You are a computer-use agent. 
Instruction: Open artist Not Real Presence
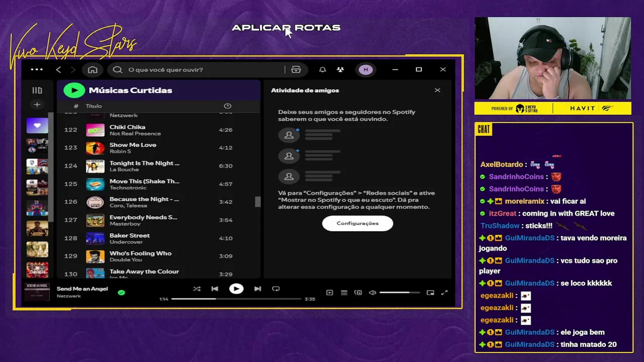point(135,134)
